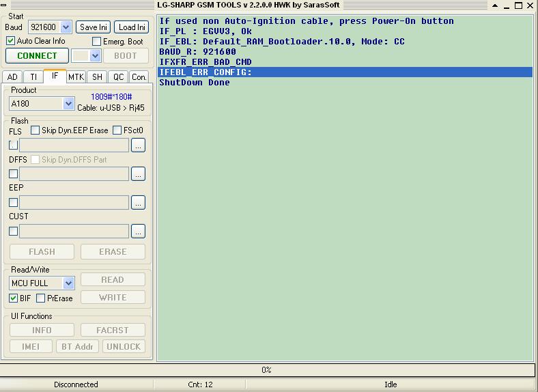Browse for EEP file
The height and width of the screenshot is (392, 538).
(x=139, y=203)
